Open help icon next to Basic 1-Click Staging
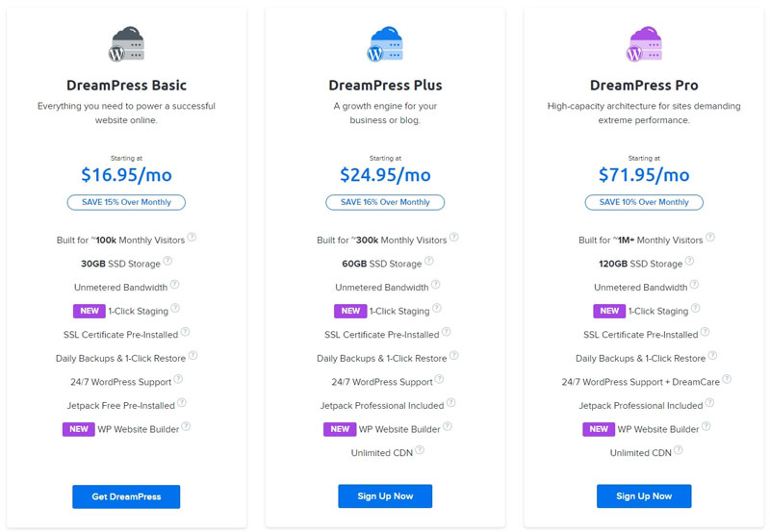Image resolution: width=770 pixels, height=532 pixels. point(175,308)
